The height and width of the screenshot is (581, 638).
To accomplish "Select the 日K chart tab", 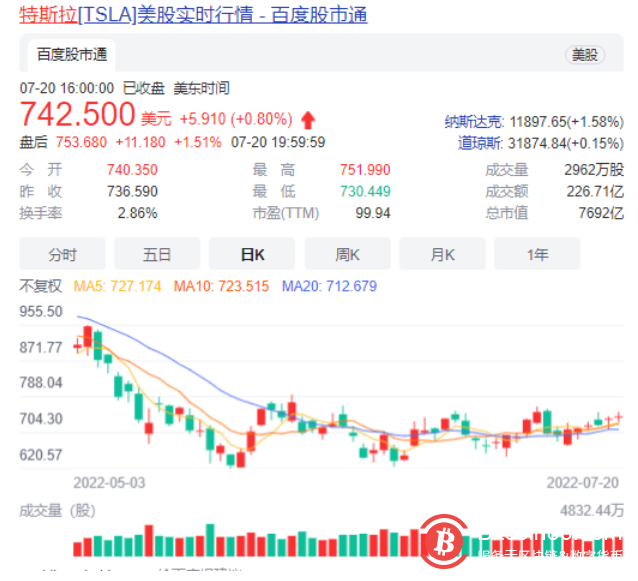I will pos(252,254).
